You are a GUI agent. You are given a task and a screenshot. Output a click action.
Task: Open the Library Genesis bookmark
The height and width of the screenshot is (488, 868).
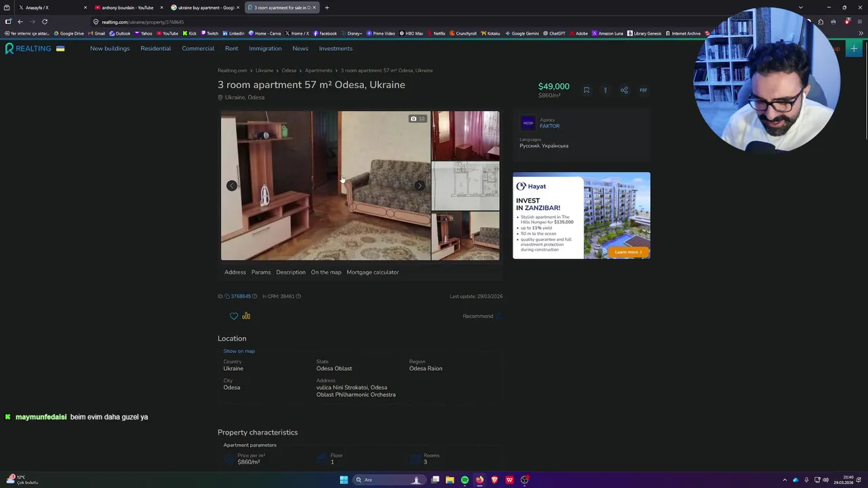pos(644,33)
